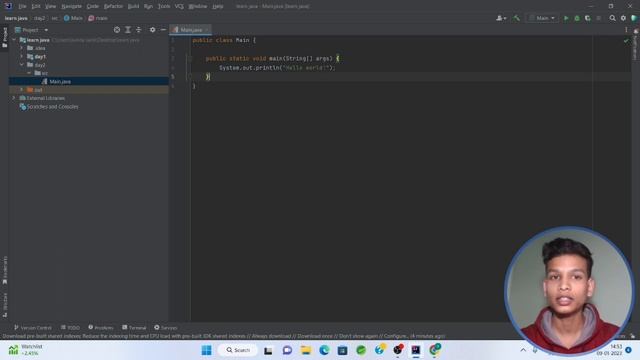The image size is (640, 360).
Task: Build project with the hammer icon
Action: click(x=516, y=18)
